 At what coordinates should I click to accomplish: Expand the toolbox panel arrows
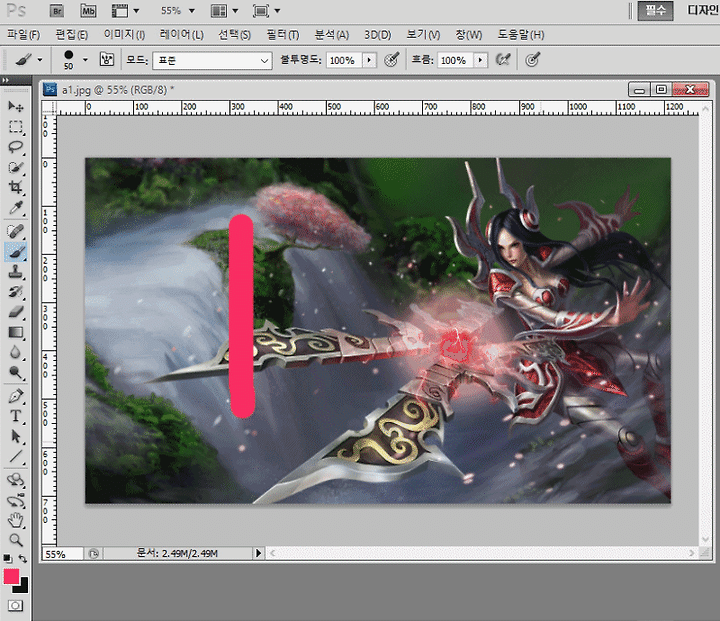pos(6,80)
